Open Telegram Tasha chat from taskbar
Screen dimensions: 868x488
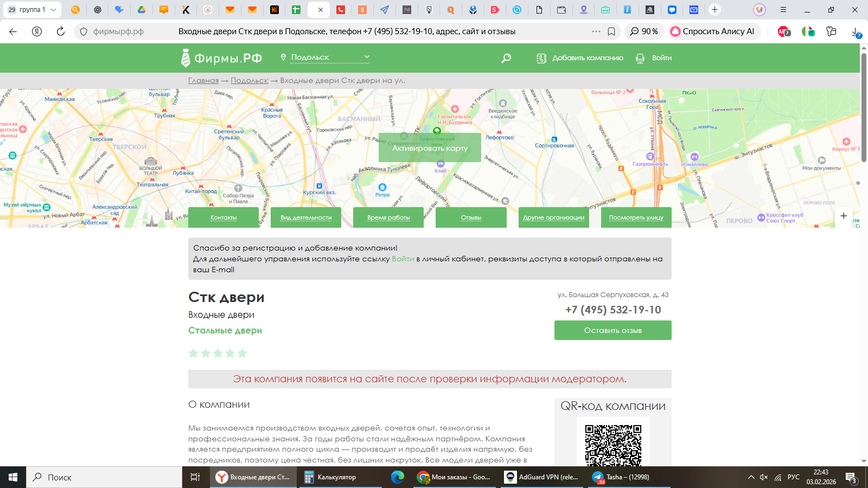(629, 477)
